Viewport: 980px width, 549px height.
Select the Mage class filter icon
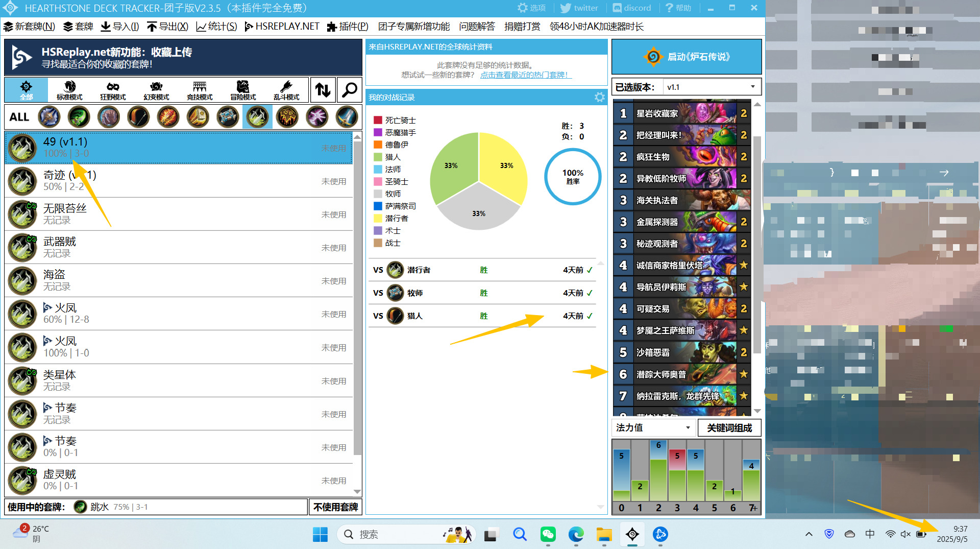[168, 117]
